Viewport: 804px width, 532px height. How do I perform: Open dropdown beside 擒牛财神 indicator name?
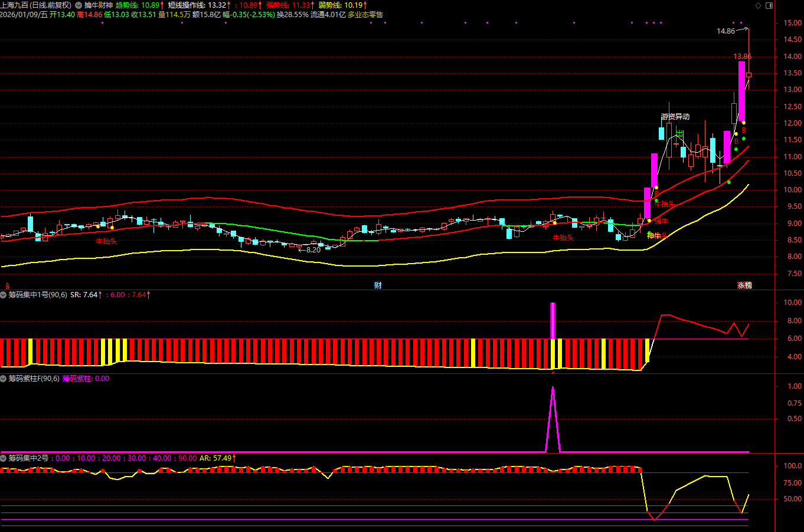pos(79,5)
